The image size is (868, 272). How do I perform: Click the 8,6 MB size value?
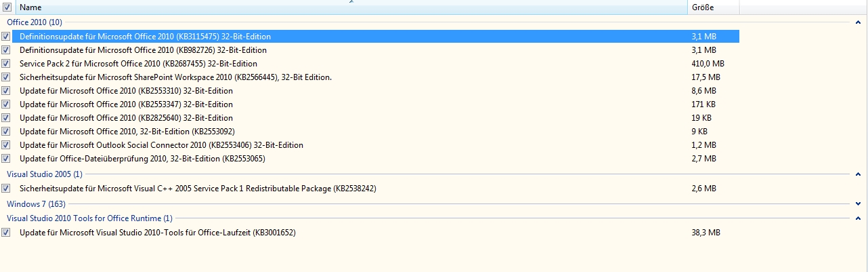703,91
